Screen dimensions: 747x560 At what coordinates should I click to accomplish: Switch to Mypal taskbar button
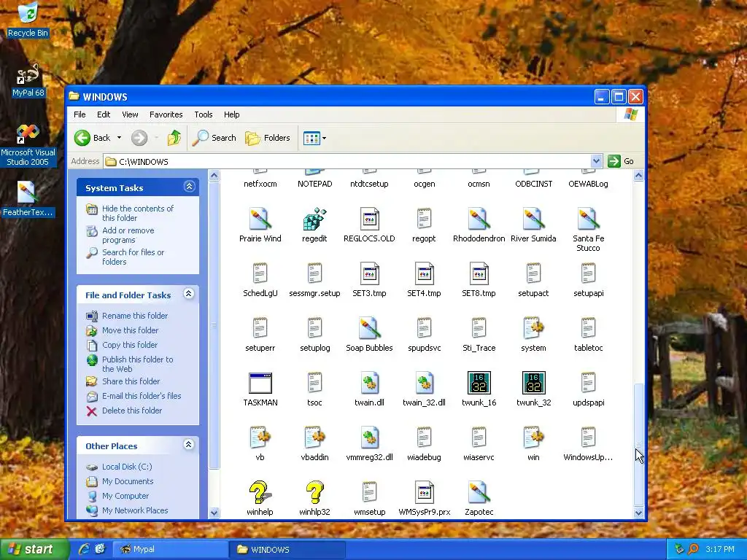(169, 549)
